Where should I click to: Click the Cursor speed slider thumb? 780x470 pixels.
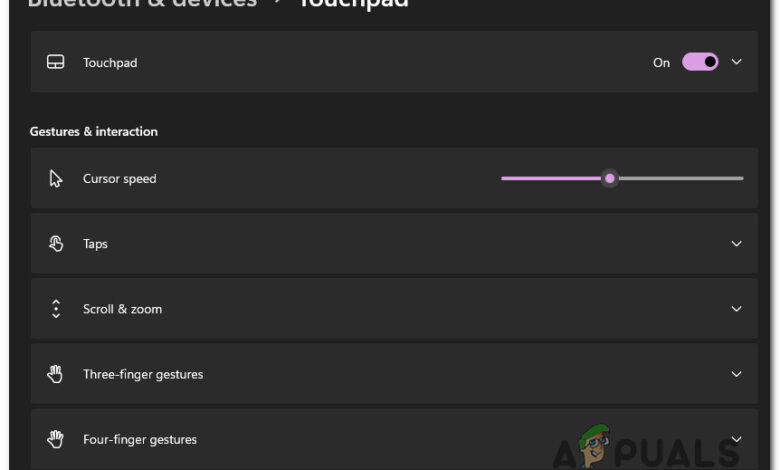point(610,179)
